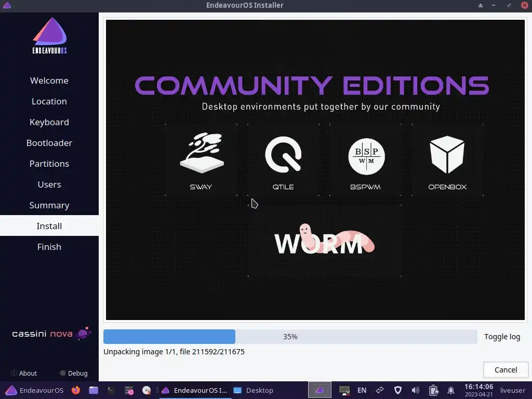Launch Firefox from the taskbar
Viewport: 532px width, 399px height.
(76, 390)
